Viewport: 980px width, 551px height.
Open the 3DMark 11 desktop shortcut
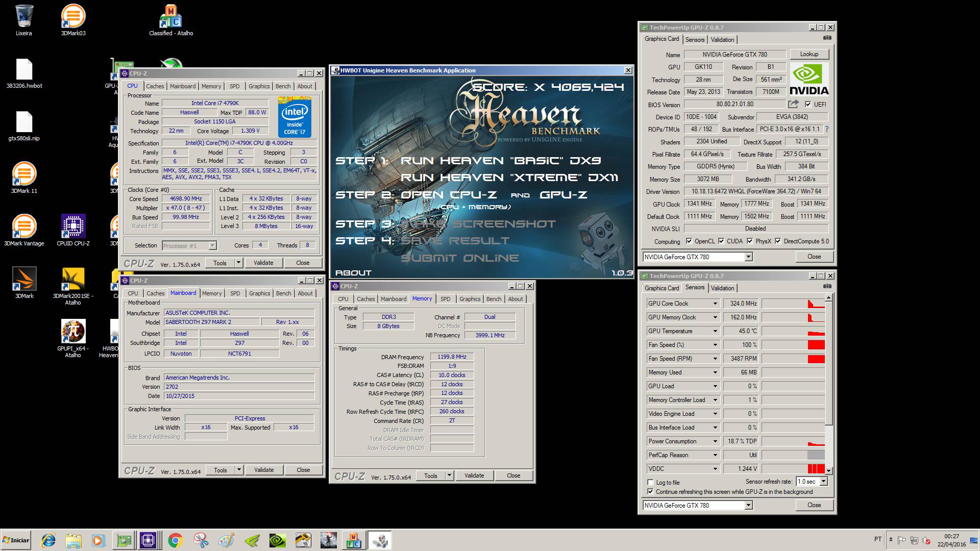click(x=24, y=174)
